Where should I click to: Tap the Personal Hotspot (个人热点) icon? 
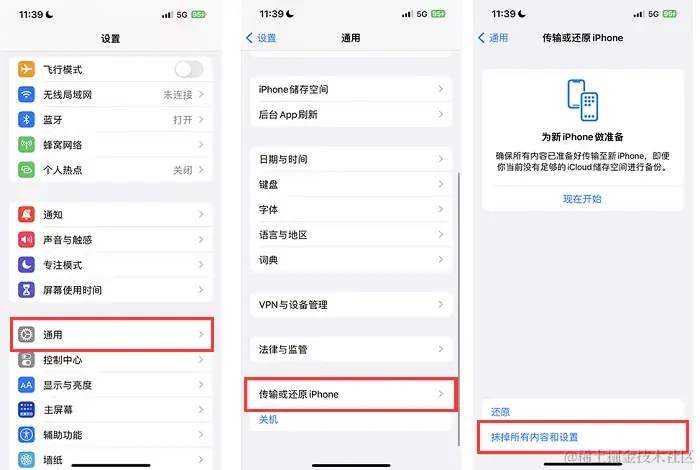pos(26,170)
